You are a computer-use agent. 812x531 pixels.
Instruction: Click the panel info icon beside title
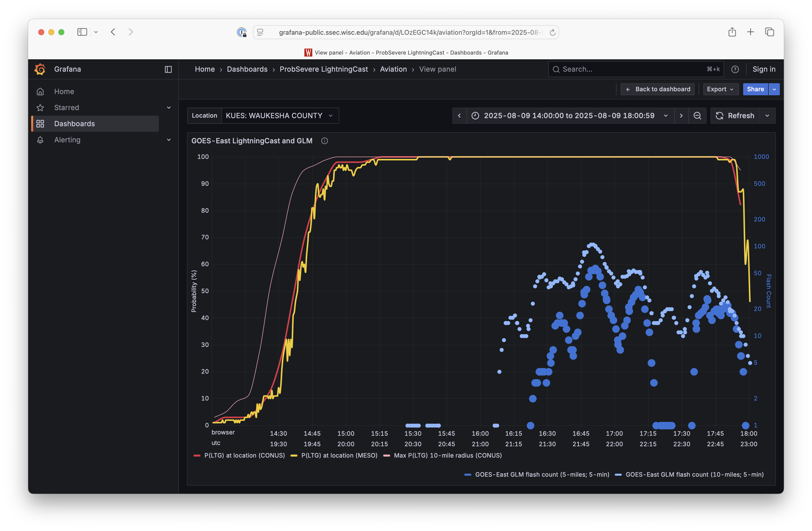[x=324, y=141]
